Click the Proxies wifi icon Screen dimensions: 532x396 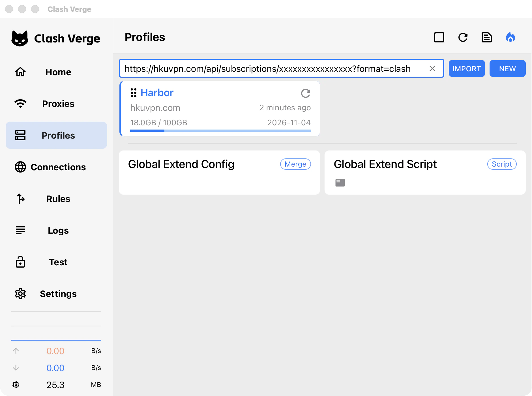coord(20,104)
